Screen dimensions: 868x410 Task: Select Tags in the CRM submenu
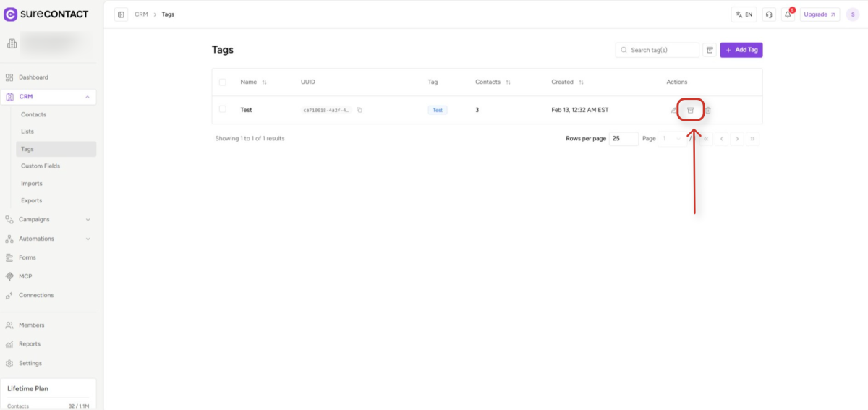point(56,149)
